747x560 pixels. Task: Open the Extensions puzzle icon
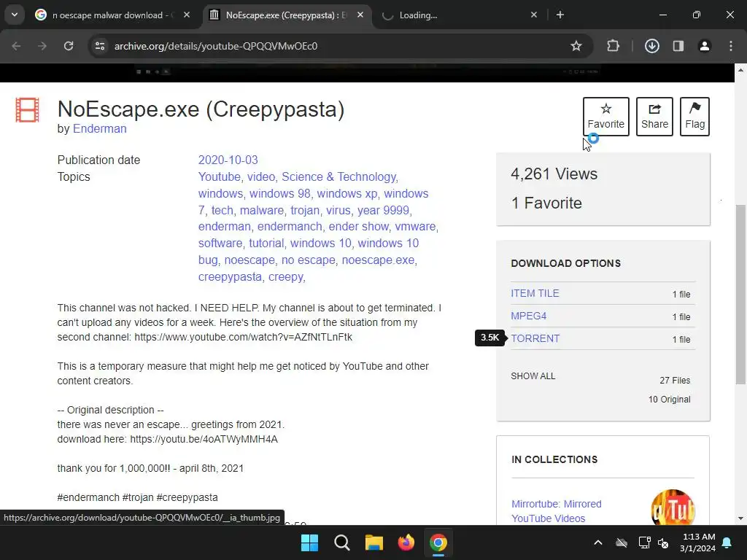coord(613,46)
